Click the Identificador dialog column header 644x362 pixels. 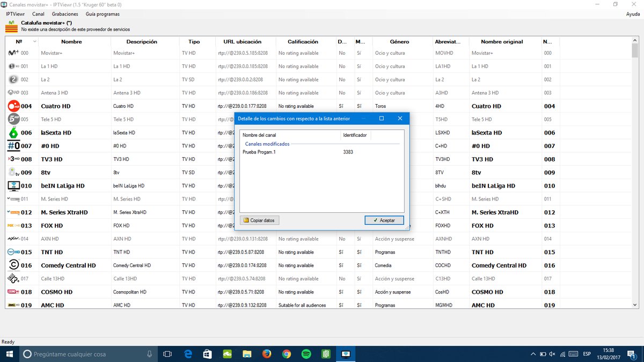tap(356, 135)
